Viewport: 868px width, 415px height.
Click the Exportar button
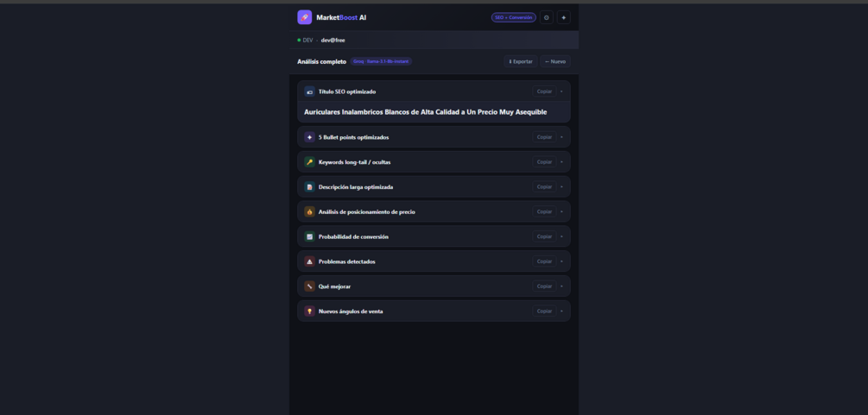[520, 61]
